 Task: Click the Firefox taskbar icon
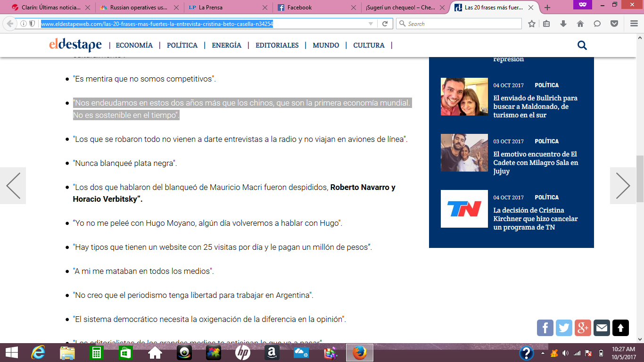(x=360, y=353)
